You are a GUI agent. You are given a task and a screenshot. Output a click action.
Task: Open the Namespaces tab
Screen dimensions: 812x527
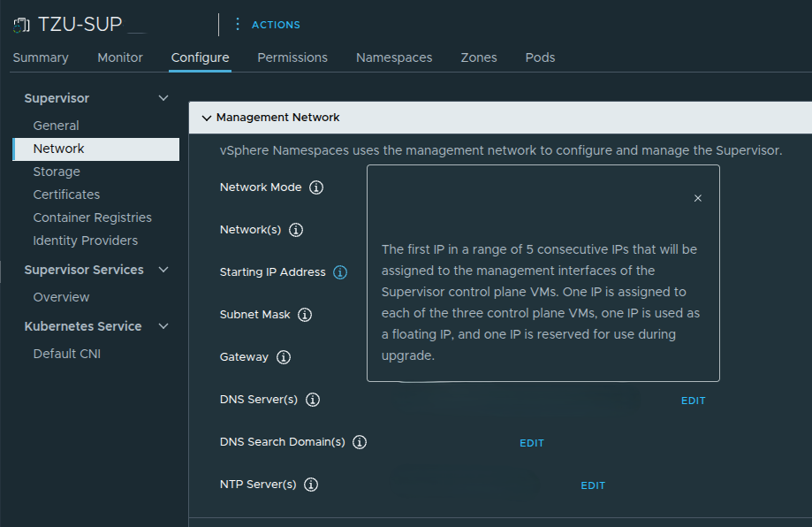click(393, 57)
